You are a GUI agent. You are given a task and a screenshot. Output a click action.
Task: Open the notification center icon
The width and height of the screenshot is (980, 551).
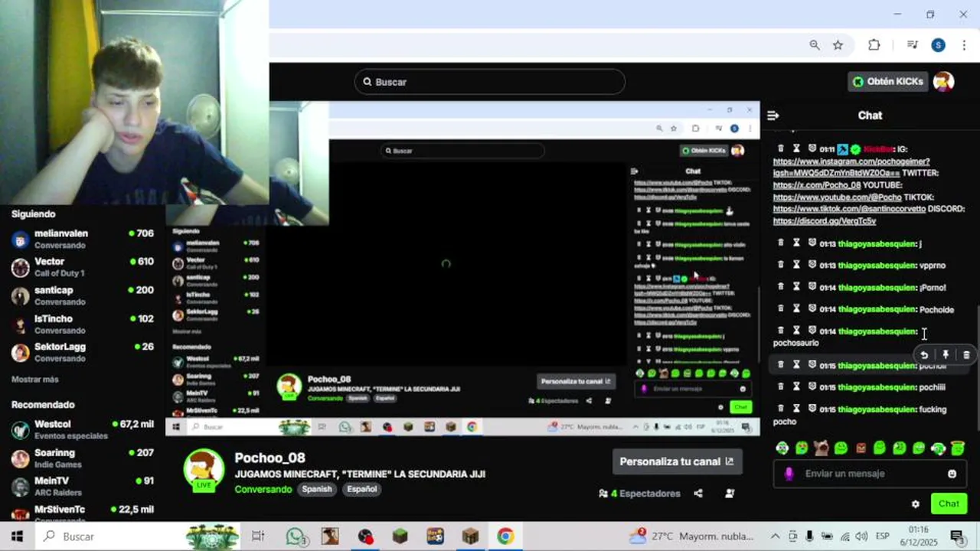(956, 536)
